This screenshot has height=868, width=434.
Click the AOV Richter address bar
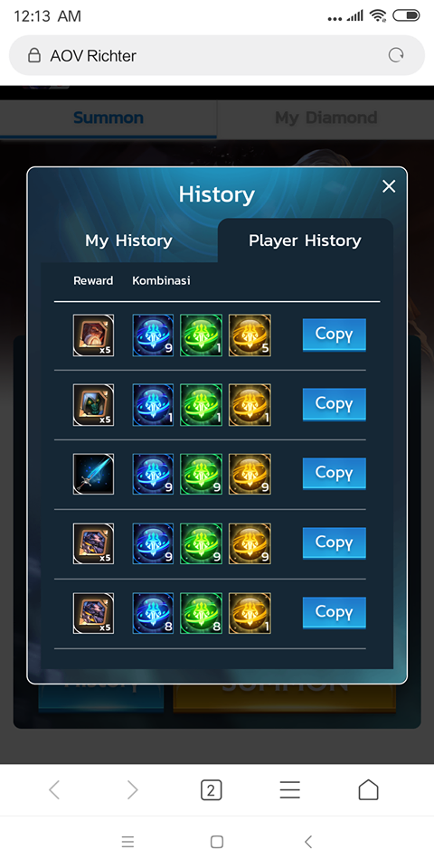(217, 55)
